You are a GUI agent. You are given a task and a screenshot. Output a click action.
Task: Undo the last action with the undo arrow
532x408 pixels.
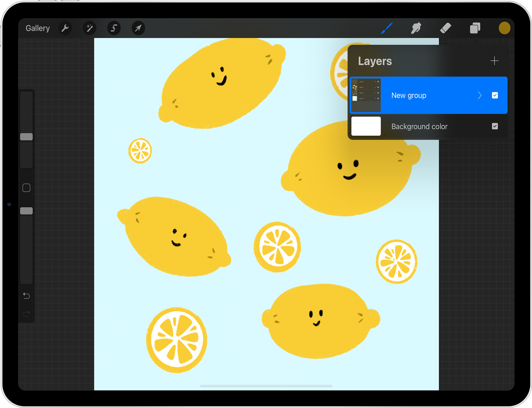coord(27,296)
